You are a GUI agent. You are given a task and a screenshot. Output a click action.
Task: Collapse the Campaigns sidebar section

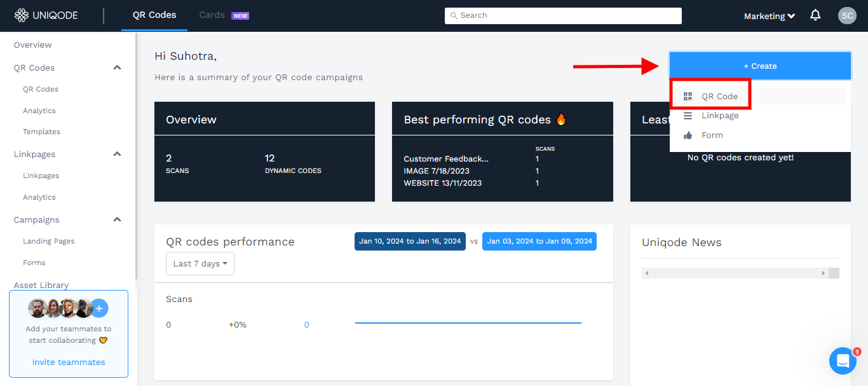point(117,219)
